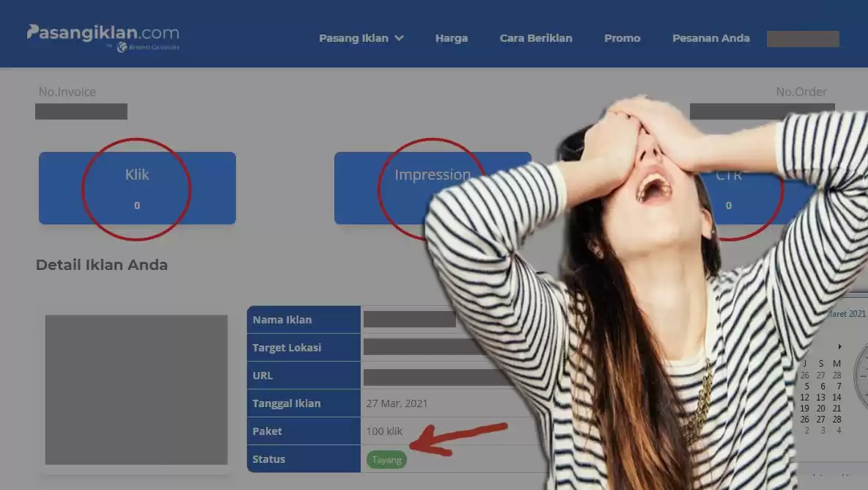
Task: Select the Impression statistics card
Action: tap(381, 188)
